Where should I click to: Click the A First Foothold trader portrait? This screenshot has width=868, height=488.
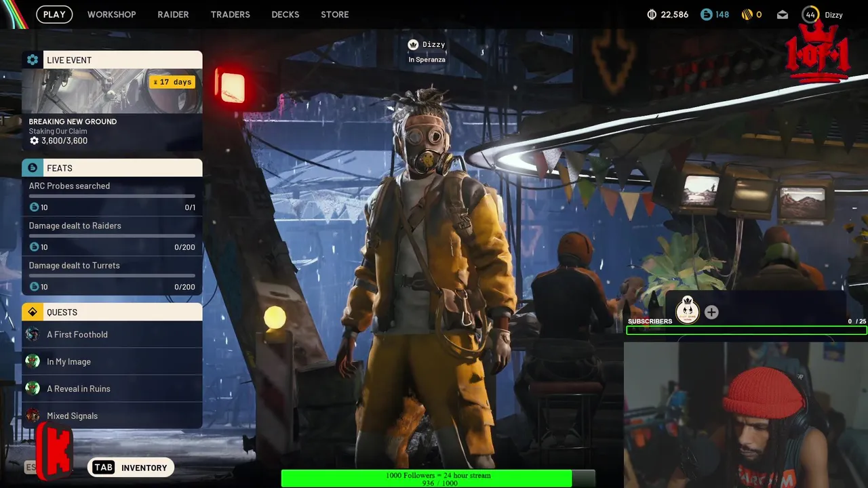[x=33, y=334]
